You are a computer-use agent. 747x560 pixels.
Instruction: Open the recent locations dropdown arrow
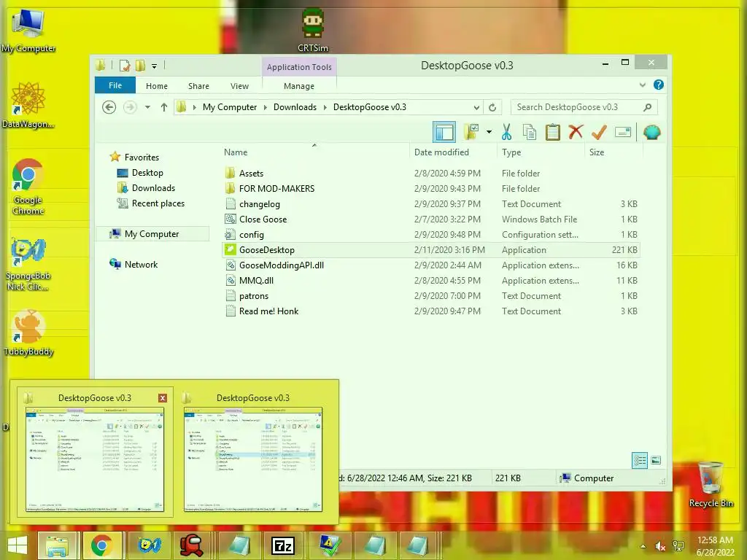[147, 107]
